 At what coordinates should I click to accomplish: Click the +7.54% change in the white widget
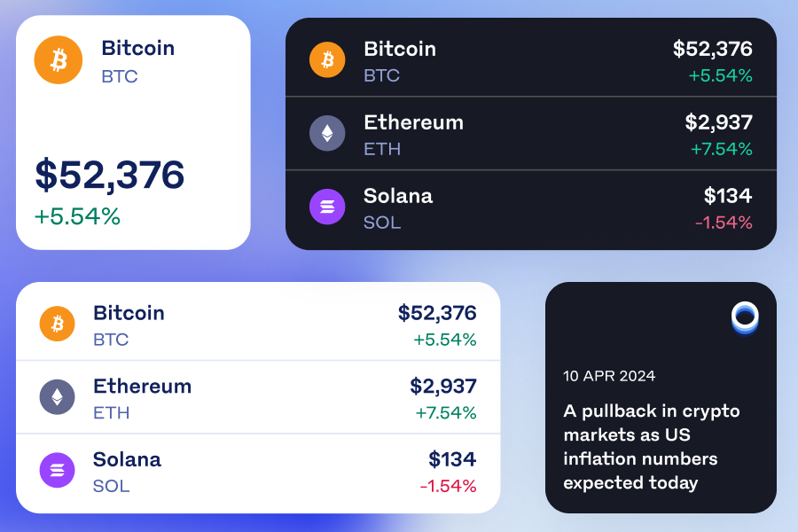pyautogui.click(x=445, y=413)
